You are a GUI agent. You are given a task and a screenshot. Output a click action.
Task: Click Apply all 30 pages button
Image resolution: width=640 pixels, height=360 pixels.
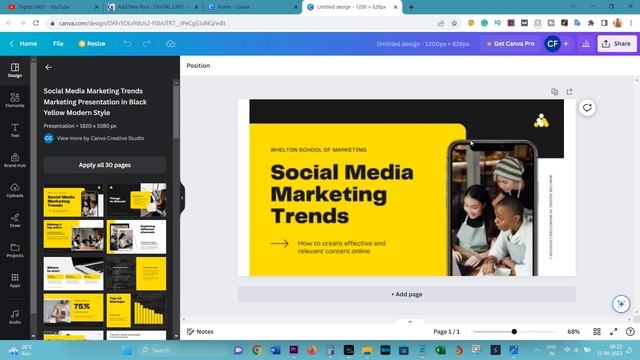click(x=105, y=165)
